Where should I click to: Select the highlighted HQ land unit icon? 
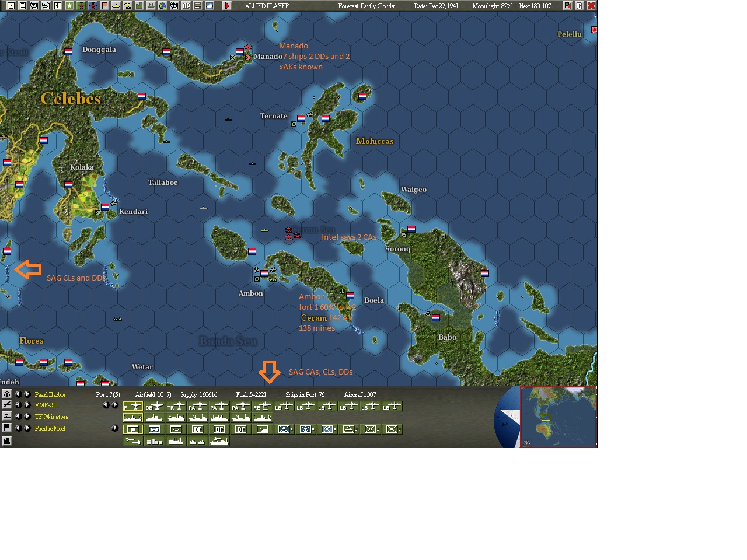point(133,429)
